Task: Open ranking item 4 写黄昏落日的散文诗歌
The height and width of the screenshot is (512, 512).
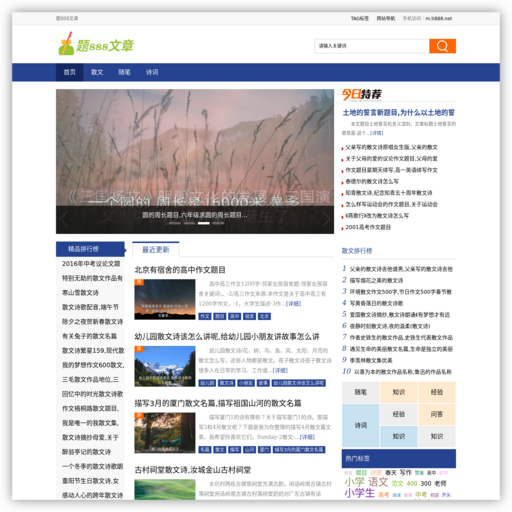Action: 376,303
